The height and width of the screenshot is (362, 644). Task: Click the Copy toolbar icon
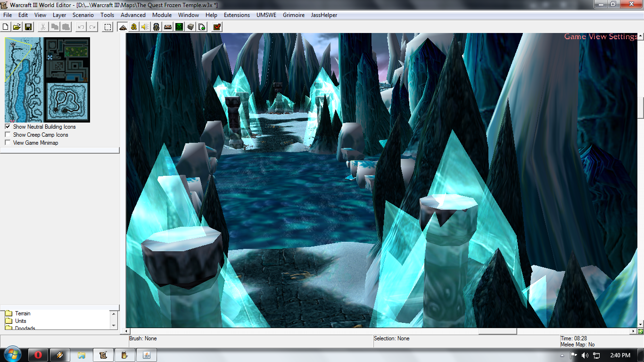click(x=55, y=27)
